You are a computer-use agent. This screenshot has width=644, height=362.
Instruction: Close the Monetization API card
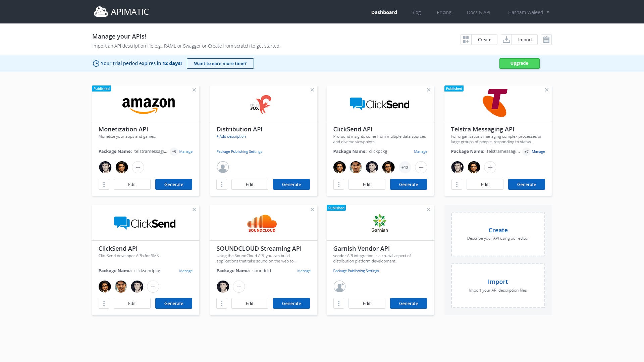coord(194,90)
